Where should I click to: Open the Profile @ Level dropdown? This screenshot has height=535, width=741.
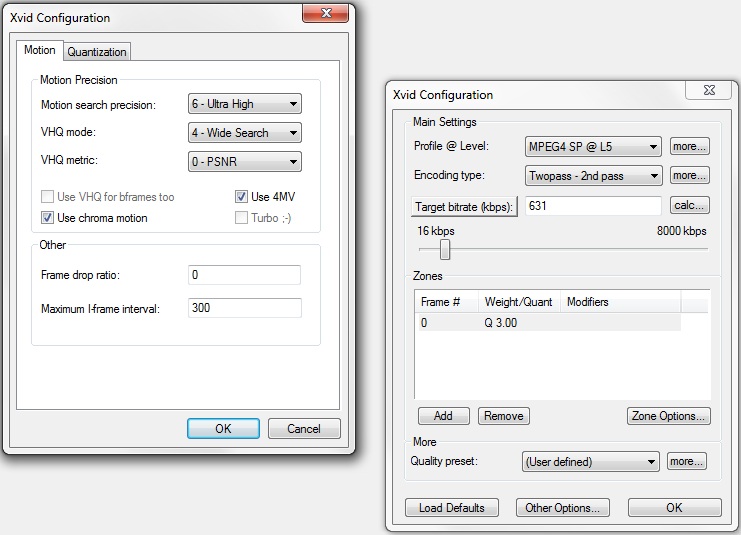593,147
